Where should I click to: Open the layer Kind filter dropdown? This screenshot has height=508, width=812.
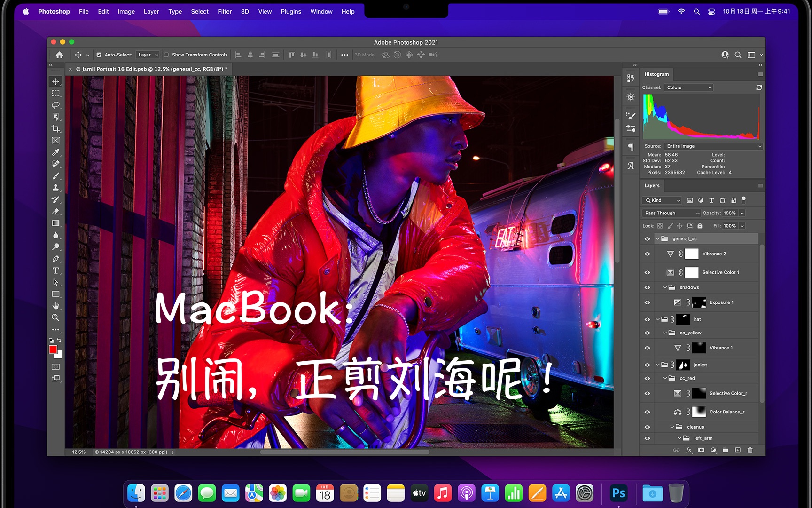point(662,200)
